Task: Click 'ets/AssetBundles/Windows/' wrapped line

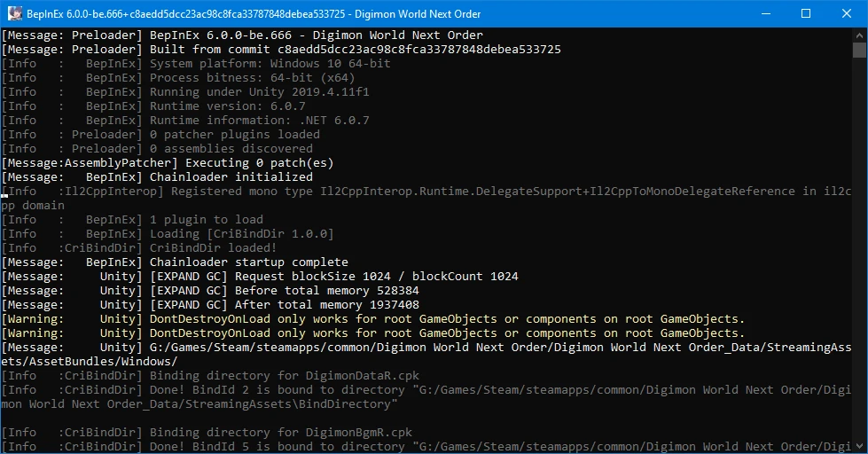Action: tap(90, 362)
